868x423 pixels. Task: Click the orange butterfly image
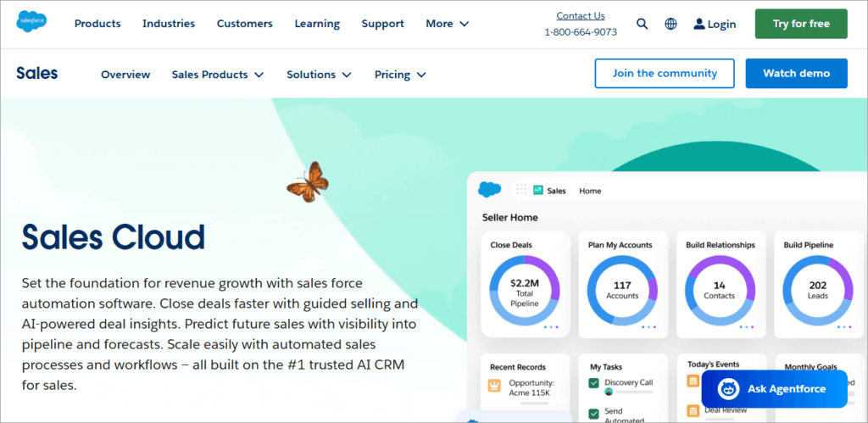308,181
